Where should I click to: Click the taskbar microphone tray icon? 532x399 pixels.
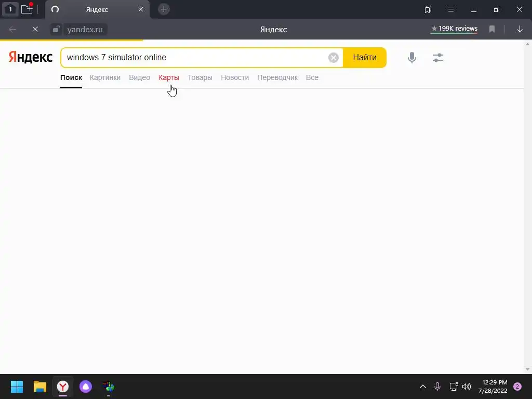pos(437,387)
